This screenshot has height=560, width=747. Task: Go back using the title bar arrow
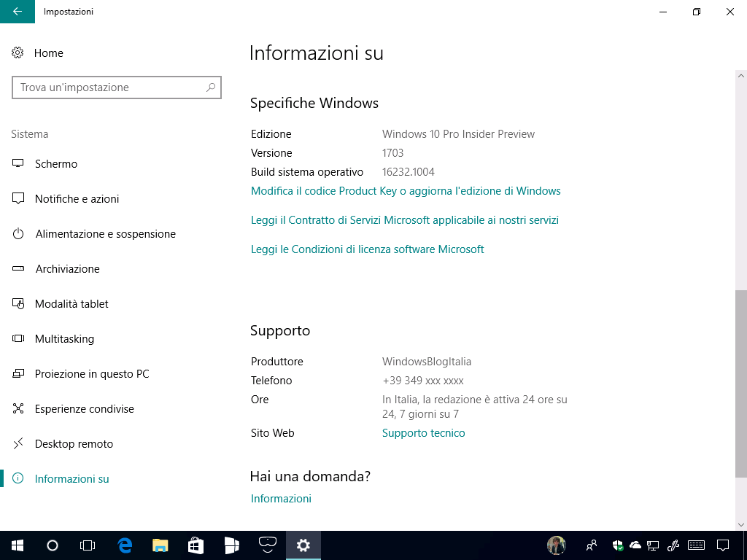(18, 12)
